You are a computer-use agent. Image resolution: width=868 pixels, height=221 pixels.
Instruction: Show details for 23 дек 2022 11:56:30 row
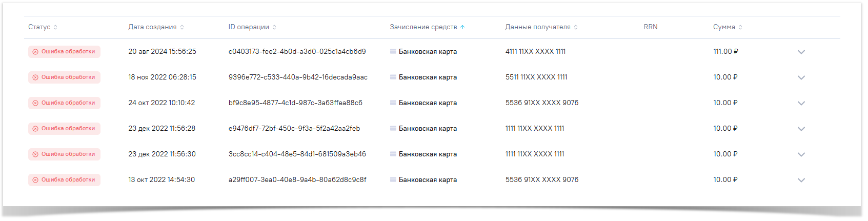tap(801, 154)
